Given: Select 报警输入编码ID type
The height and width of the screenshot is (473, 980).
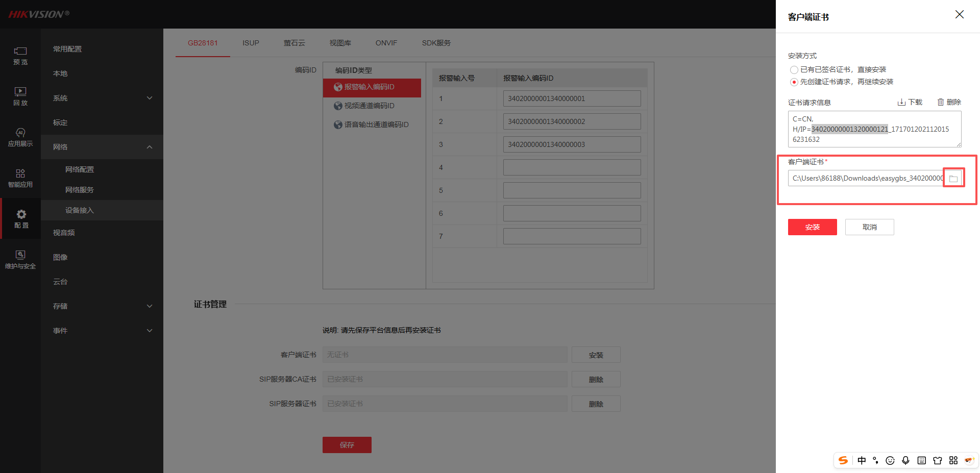Looking at the screenshot, I should click(372, 87).
